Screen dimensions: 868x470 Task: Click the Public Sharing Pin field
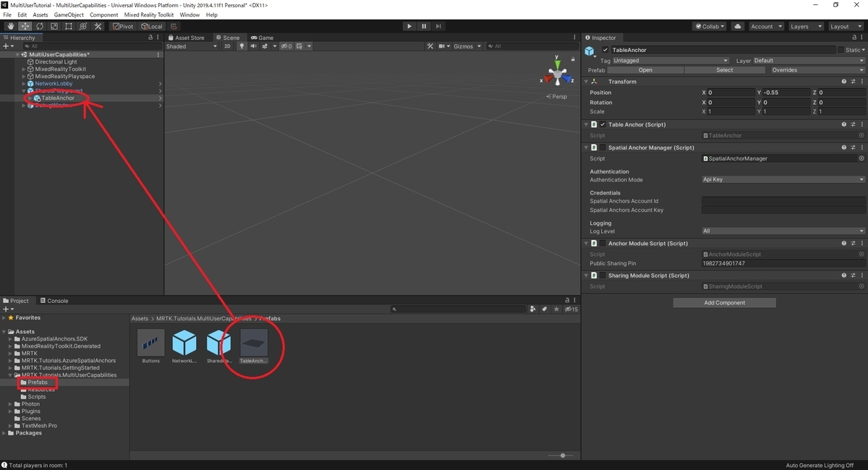tap(783, 263)
